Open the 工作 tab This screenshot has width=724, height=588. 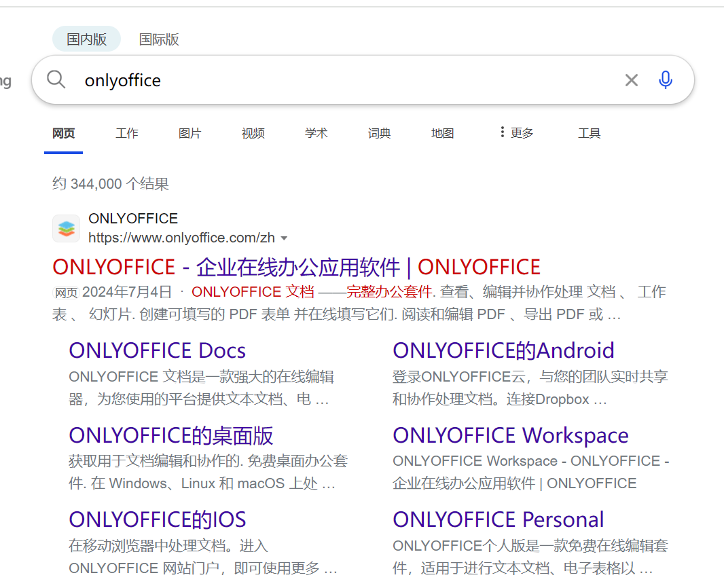point(127,133)
